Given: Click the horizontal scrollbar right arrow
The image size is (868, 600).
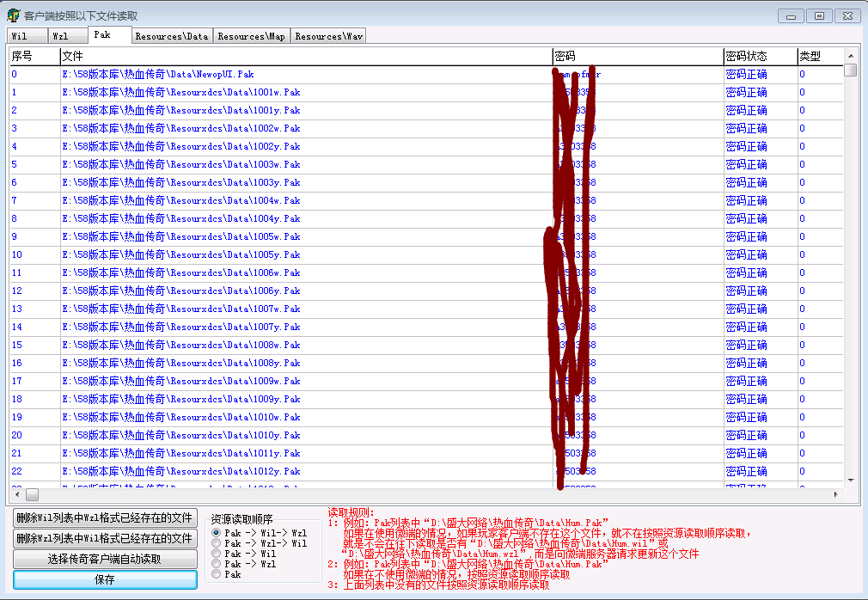Looking at the screenshot, I should (836, 494).
